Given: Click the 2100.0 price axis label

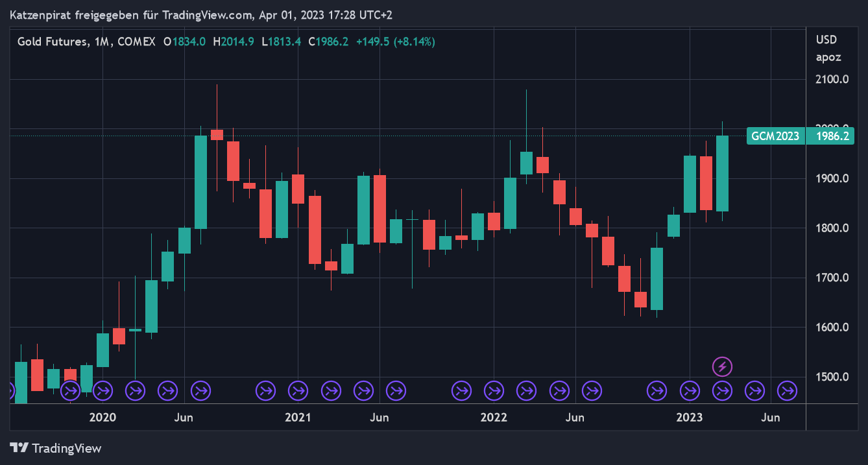Looking at the screenshot, I should tap(832, 79).
